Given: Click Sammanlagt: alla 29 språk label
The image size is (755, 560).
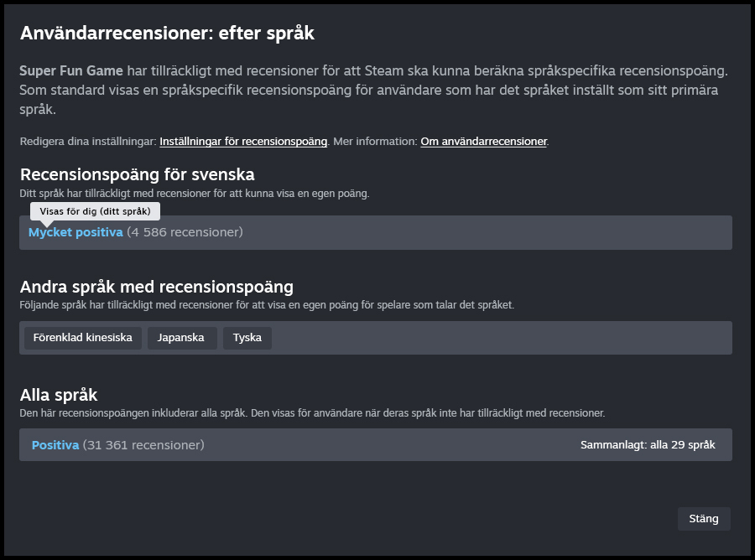Looking at the screenshot, I should pyautogui.click(x=647, y=445).
